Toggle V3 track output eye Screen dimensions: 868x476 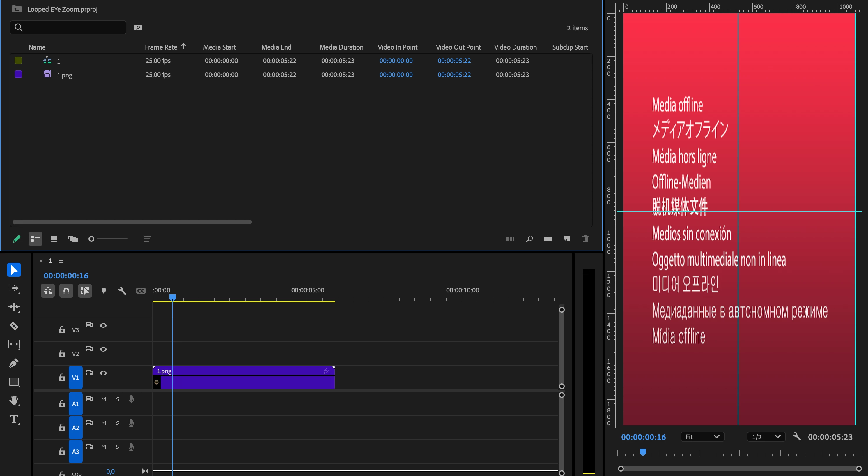pyautogui.click(x=103, y=325)
